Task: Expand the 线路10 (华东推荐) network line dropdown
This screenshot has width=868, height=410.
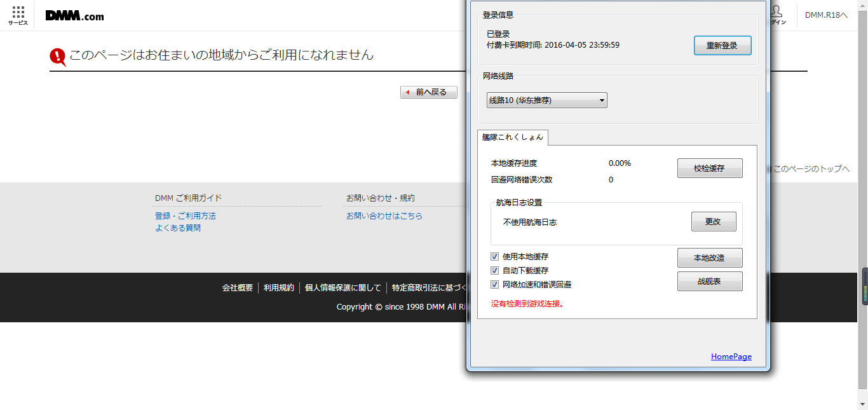Action: click(546, 100)
